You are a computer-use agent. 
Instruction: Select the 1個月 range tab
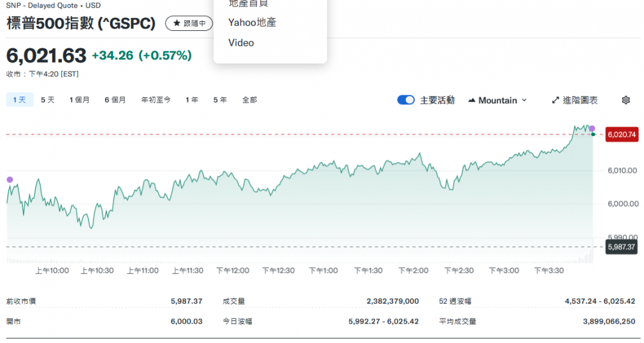pyautogui.click(x=80, y=100)
